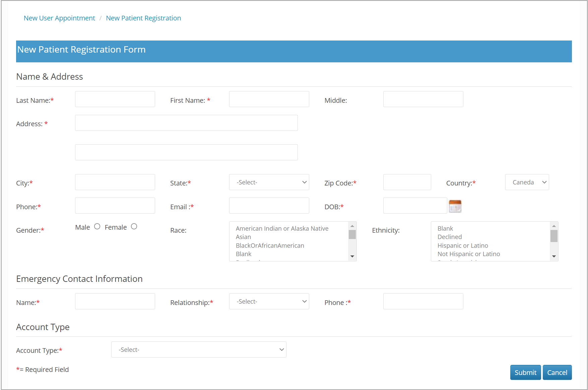Click Race list scroll-up arrow

pyautogui.click(x=352, y=226)
